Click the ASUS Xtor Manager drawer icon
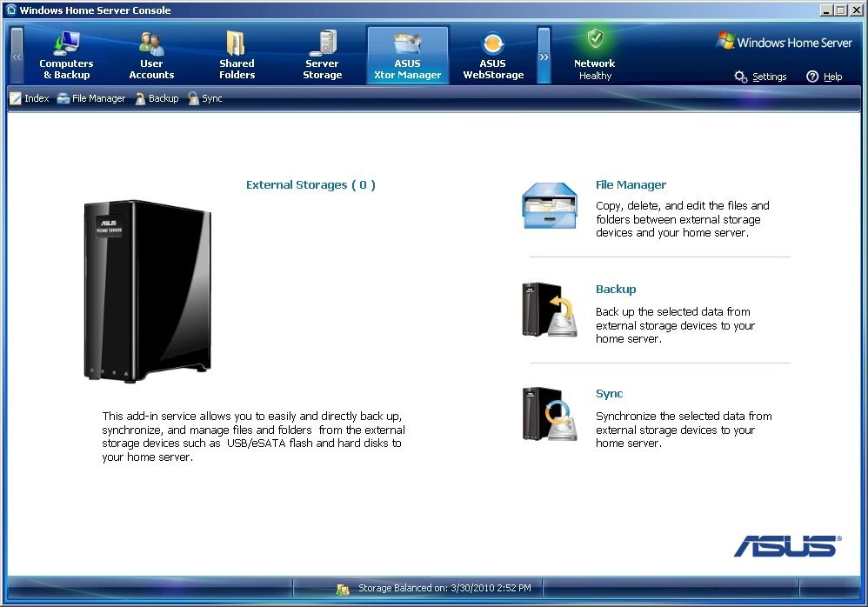The height and width of the screenshot is (607, 868). pyautogui.click(x=407, y=43)
